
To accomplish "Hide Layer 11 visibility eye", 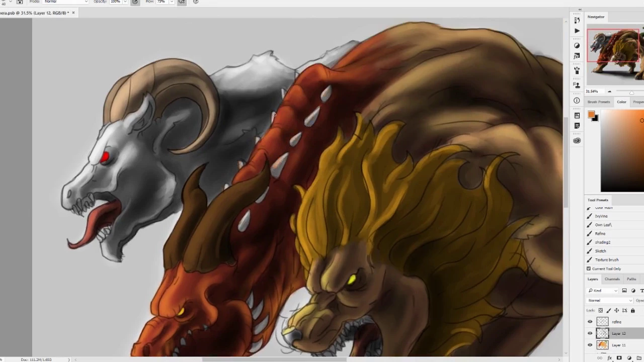I will pos(590,345).
